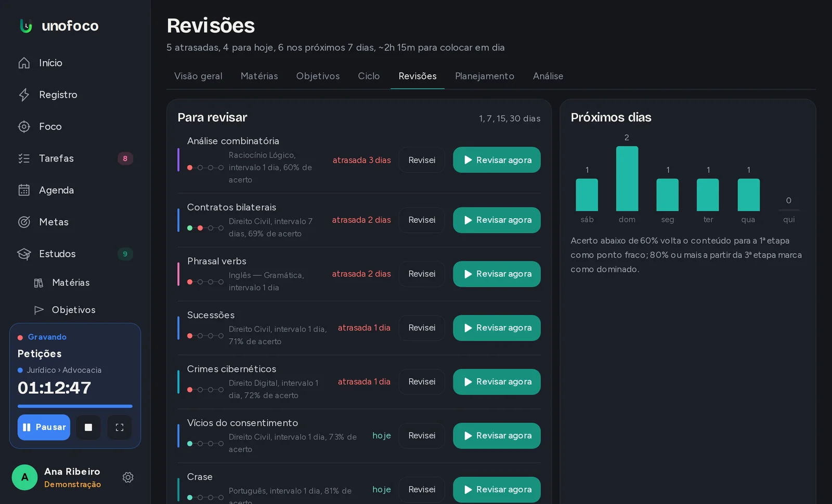Mark Análise combinatória as Revisei
The width and height of the screenshot is (832, 504).
[422, 160]
